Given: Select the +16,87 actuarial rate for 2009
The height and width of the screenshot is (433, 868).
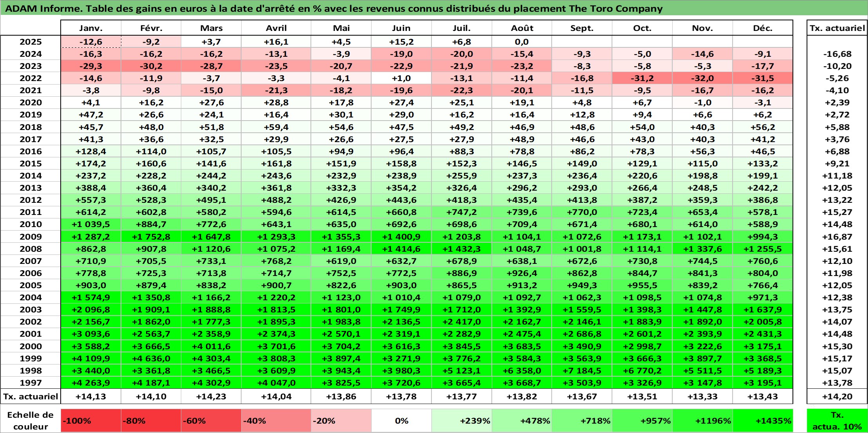Looking at the screenshot, I should [x=837, y=236].
